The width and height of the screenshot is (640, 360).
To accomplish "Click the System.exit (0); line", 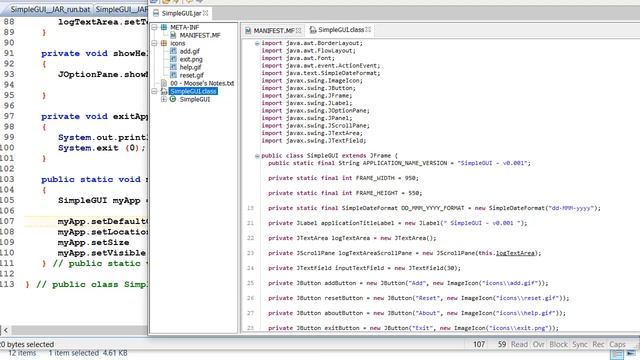I will (101, 148).
